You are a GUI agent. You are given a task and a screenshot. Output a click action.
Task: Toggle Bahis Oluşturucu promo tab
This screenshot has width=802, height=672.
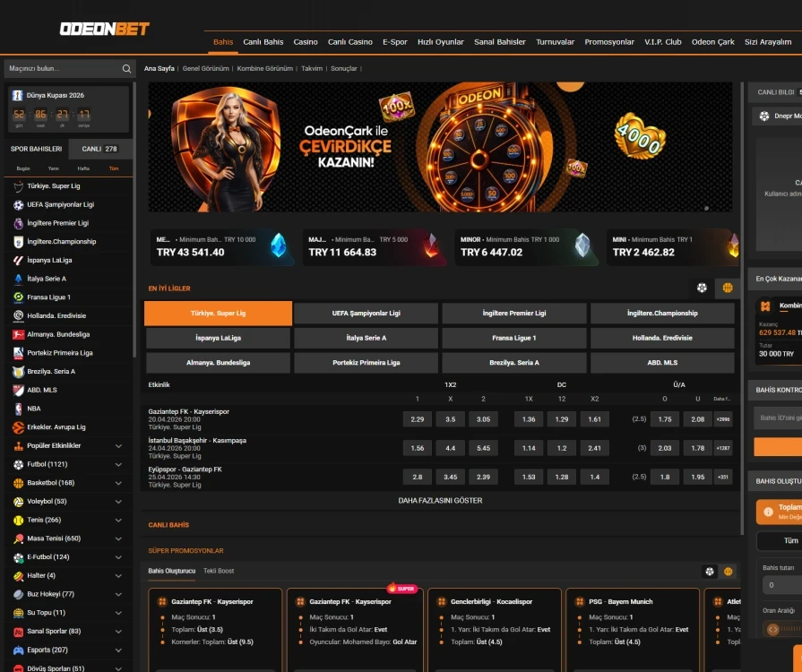[172, 571]
